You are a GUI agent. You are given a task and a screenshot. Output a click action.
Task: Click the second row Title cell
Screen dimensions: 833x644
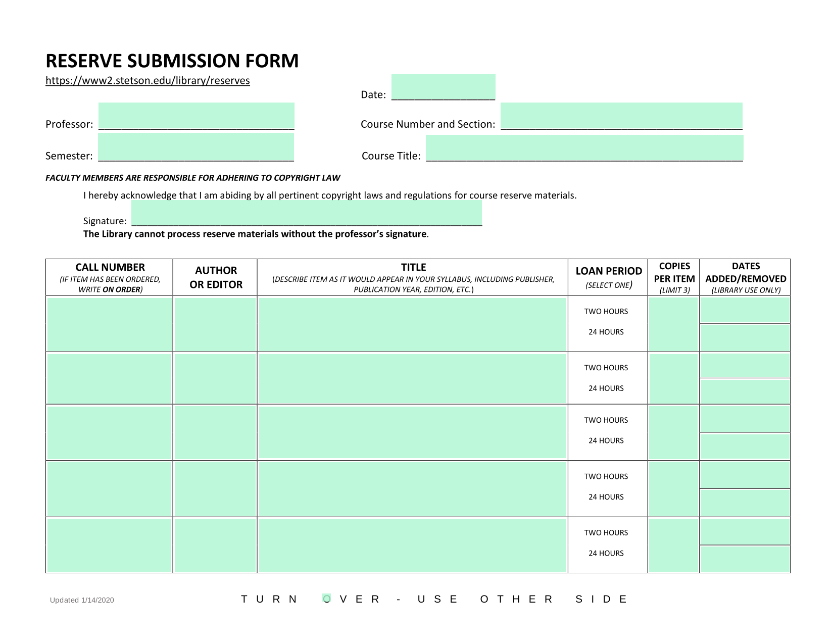[x=412, y=379]
